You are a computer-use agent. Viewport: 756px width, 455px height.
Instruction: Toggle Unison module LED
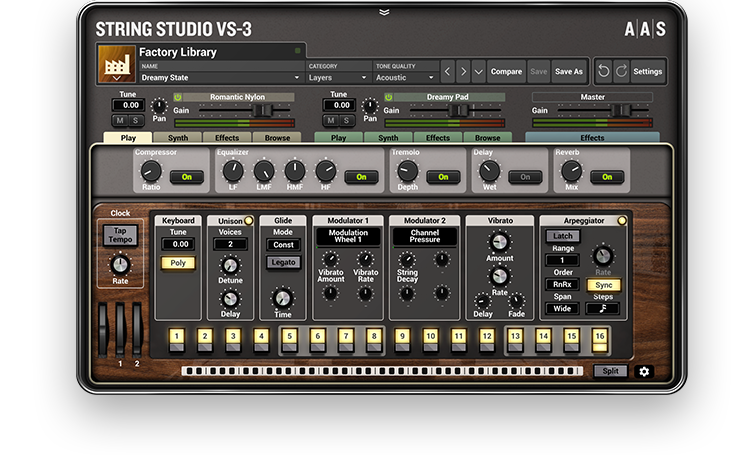coord(249,221)
